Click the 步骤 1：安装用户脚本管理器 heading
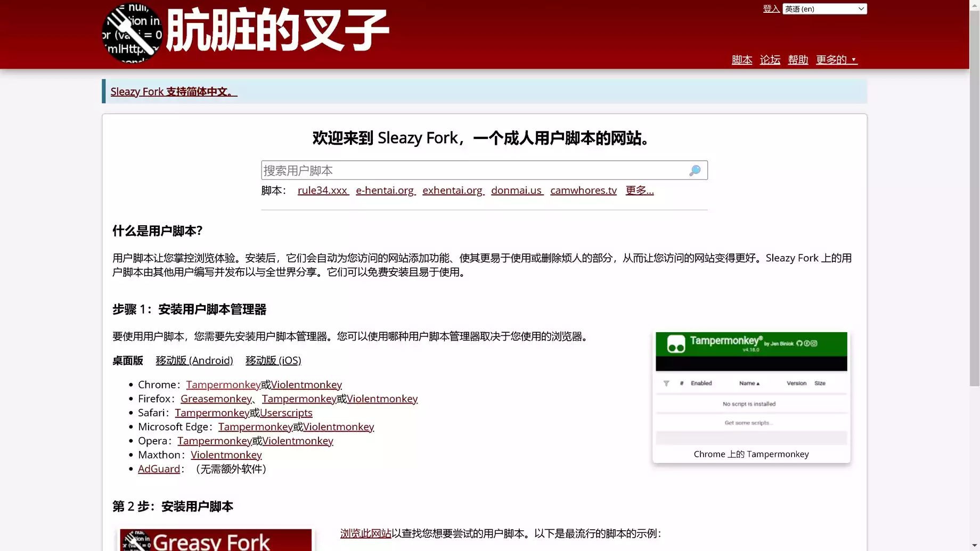The image size is (980, 551). tap(189, 309)
